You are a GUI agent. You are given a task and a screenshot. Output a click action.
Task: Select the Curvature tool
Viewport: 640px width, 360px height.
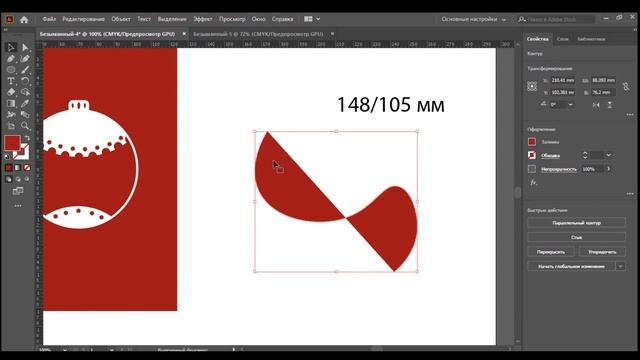pos(25,59)
